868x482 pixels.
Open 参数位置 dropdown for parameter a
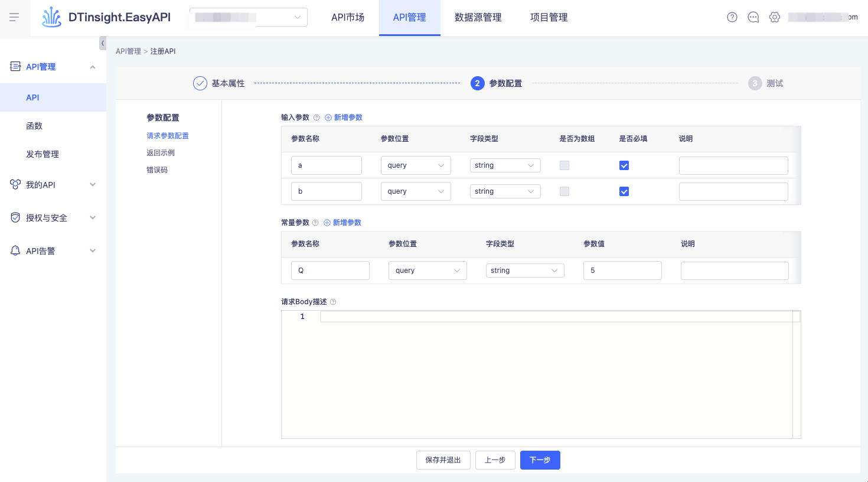[x=416, y=165]
